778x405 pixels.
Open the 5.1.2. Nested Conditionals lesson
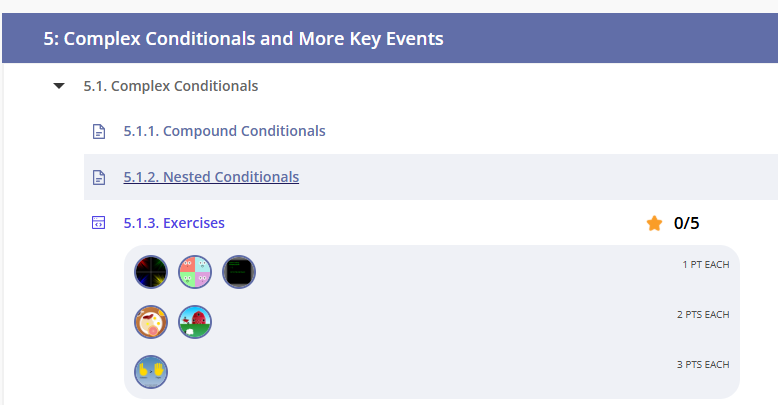[x=211, y=177]
